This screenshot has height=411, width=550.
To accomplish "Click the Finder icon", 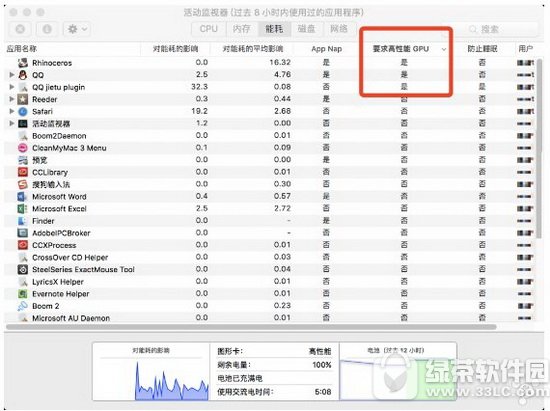I will 23,221.
